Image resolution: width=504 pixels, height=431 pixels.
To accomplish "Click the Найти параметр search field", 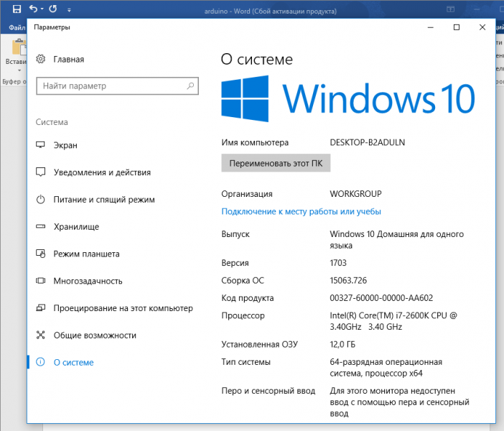I will pyautogui.click(x=117, y=86).
